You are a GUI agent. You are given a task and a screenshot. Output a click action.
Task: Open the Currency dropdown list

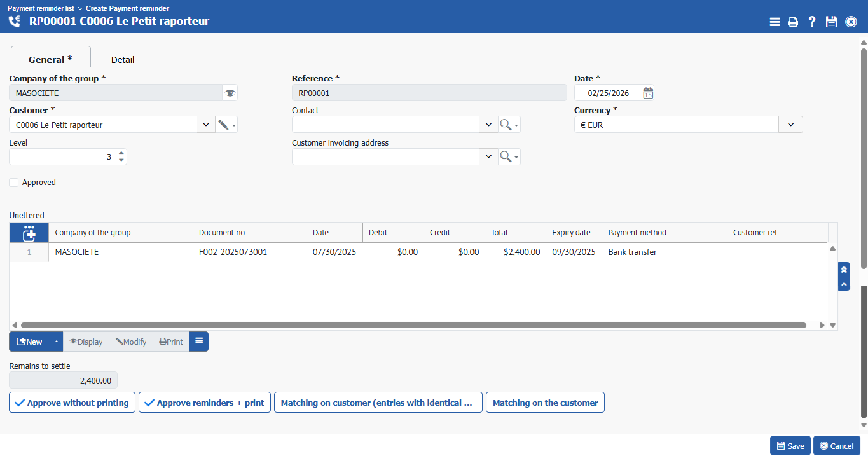pos(790,125)
